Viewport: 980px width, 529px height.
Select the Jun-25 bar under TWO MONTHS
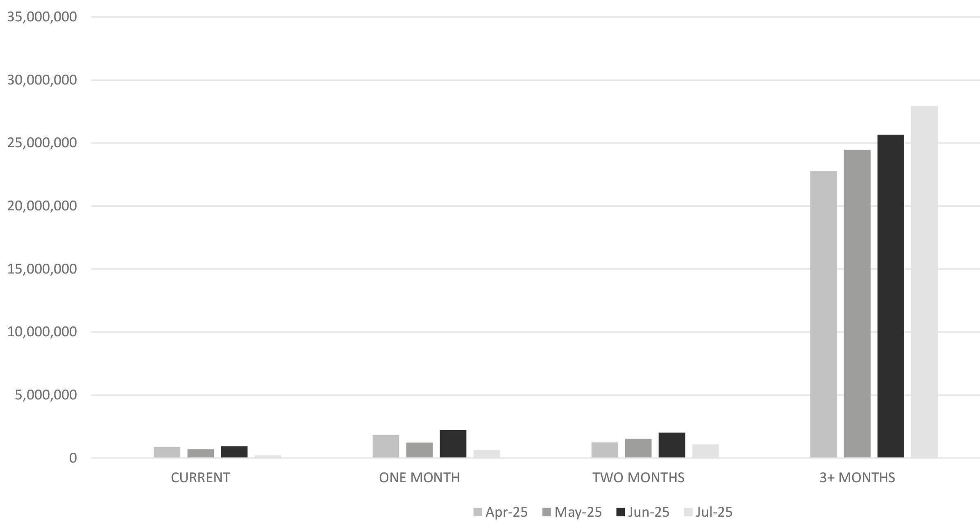tap(672, 445)
